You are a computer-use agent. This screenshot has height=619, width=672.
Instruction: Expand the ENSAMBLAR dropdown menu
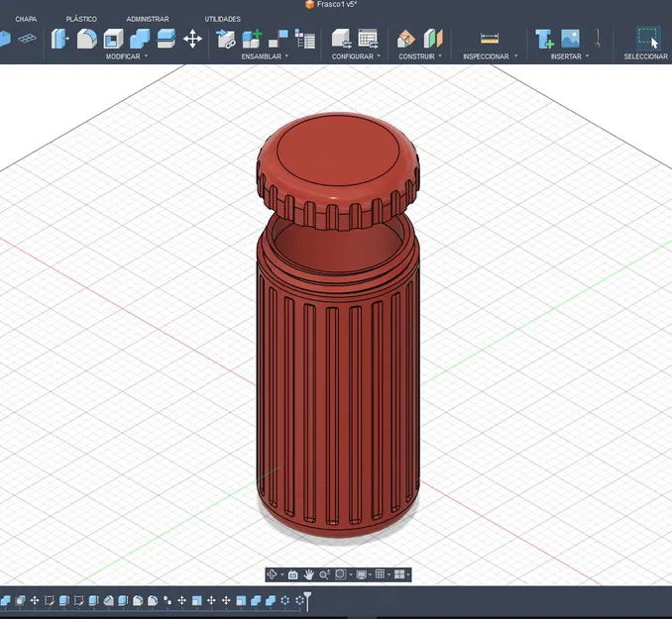pos(265,56)
